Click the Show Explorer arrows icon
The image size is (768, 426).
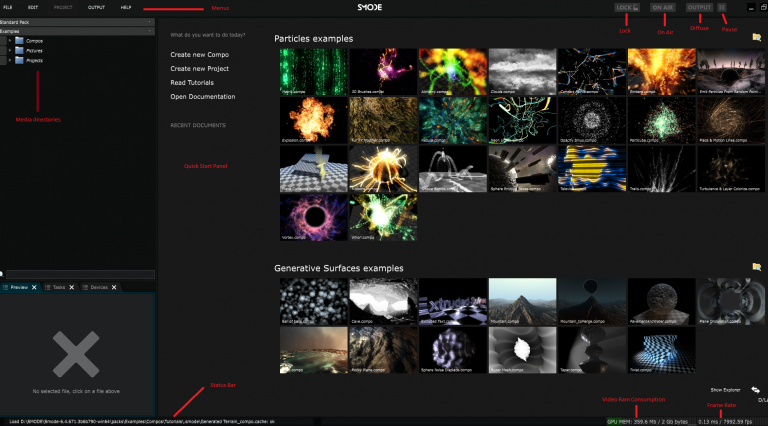[x=757, y=389]
